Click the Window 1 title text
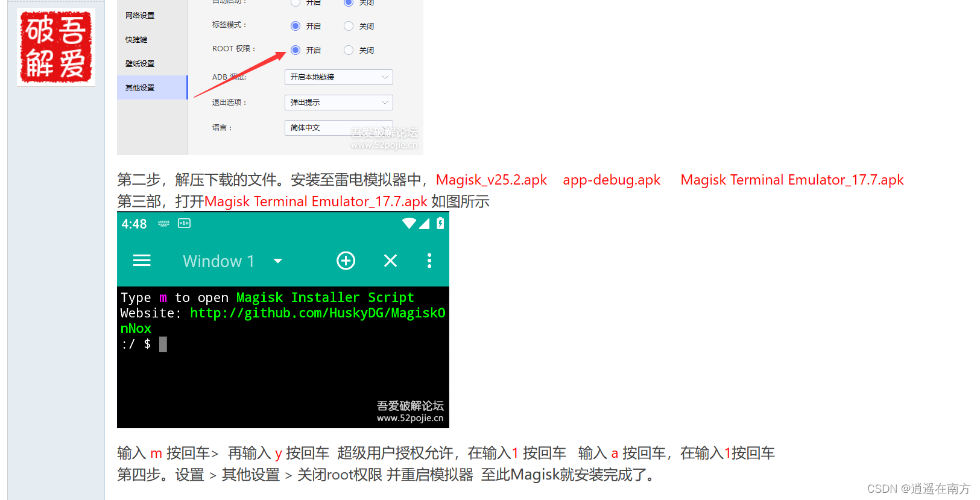This screenshot has height=500, width=980. click(x=218, y=261)
